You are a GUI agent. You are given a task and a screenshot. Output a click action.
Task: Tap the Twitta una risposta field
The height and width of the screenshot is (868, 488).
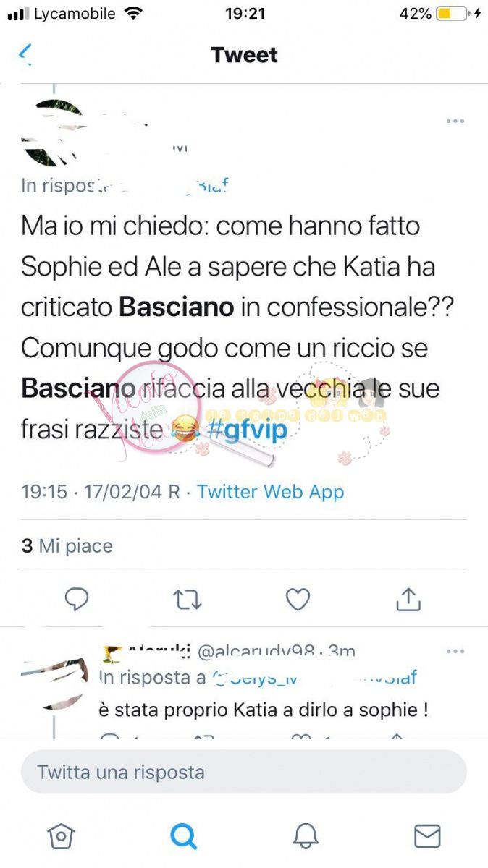pos(244,772)
